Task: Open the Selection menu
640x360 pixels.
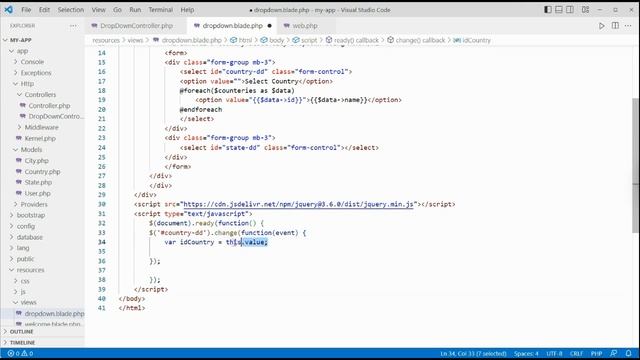Action: (x=71, y=9)
